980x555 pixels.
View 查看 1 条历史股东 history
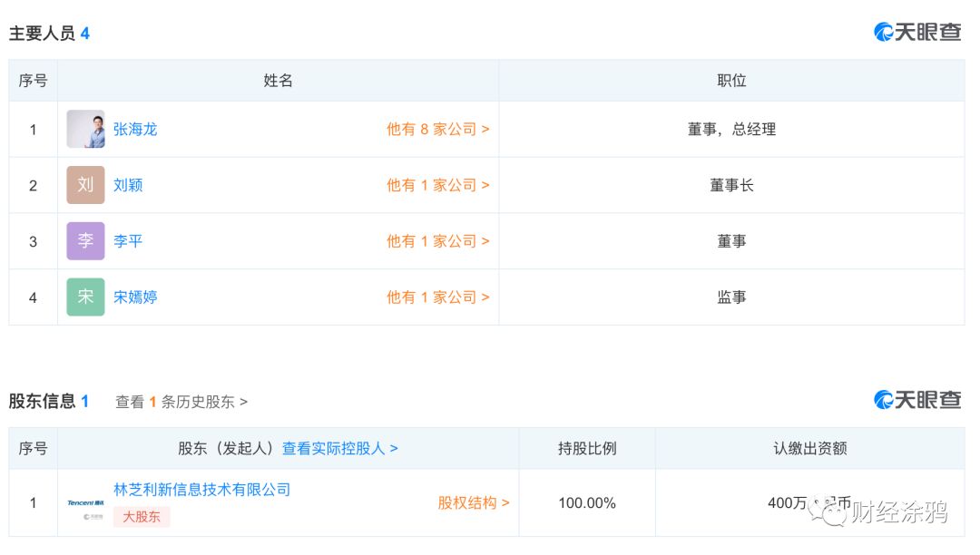pyautogui.click(x=181, y=402)
